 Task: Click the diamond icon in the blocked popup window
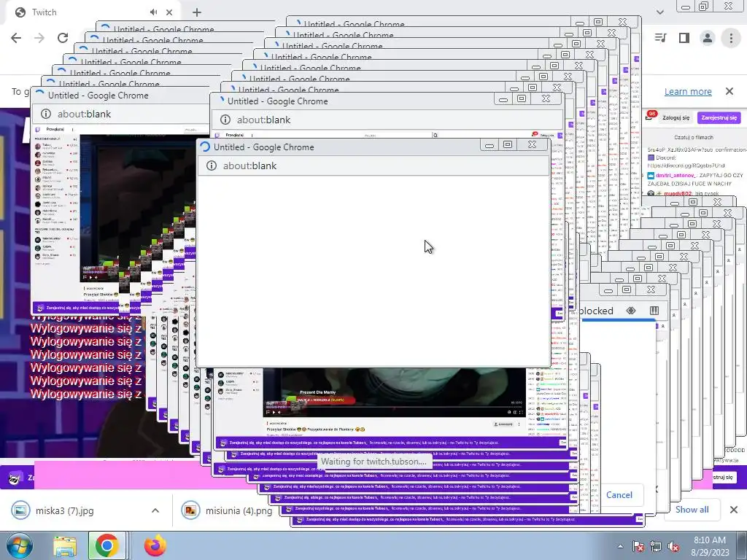[631, 311]
